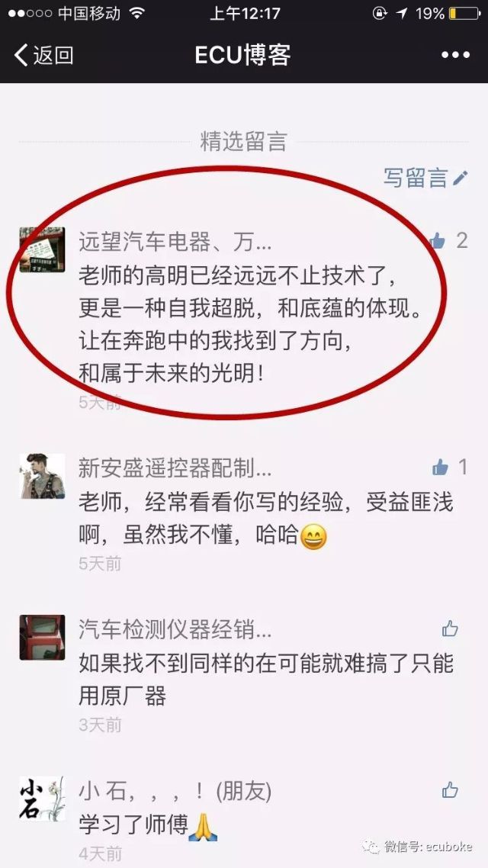Tap thumbs-up on 小石 comment
488x868 pixels.
[x=450, y=790]
